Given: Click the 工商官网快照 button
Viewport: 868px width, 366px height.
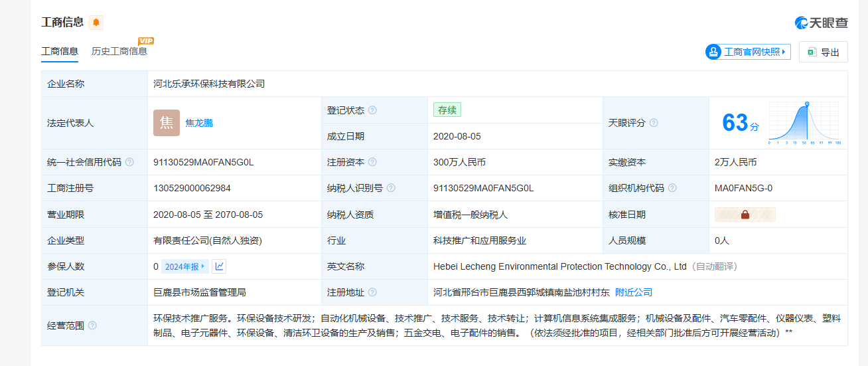Looking at the screenshot, I should tap(748, 52).
